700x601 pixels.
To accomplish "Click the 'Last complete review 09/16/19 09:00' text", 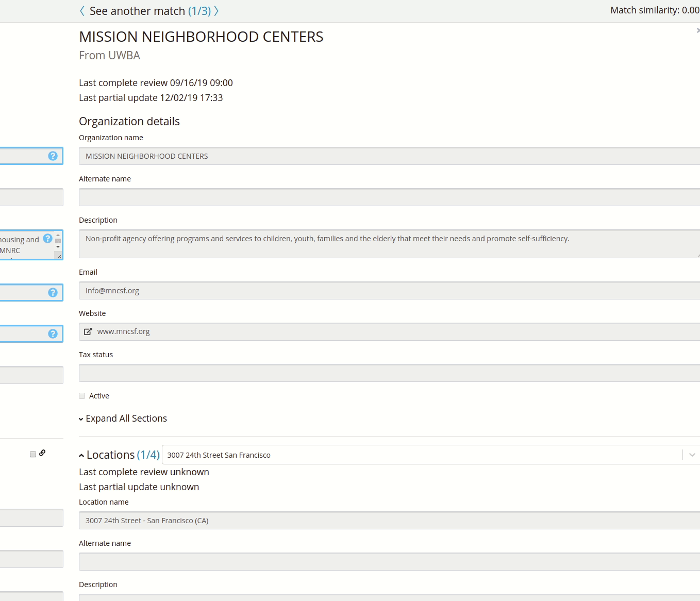I will coord(156,83).
